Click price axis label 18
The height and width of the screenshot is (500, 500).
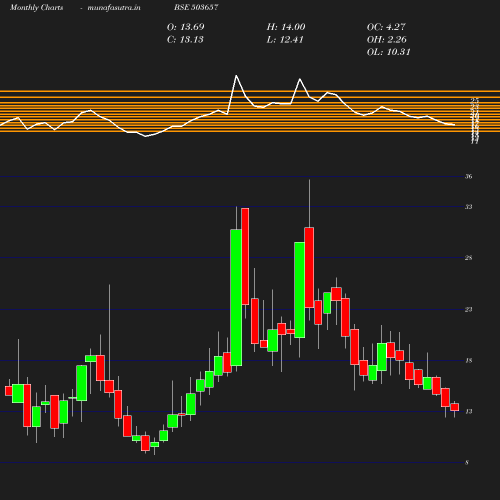click(469, 360)
